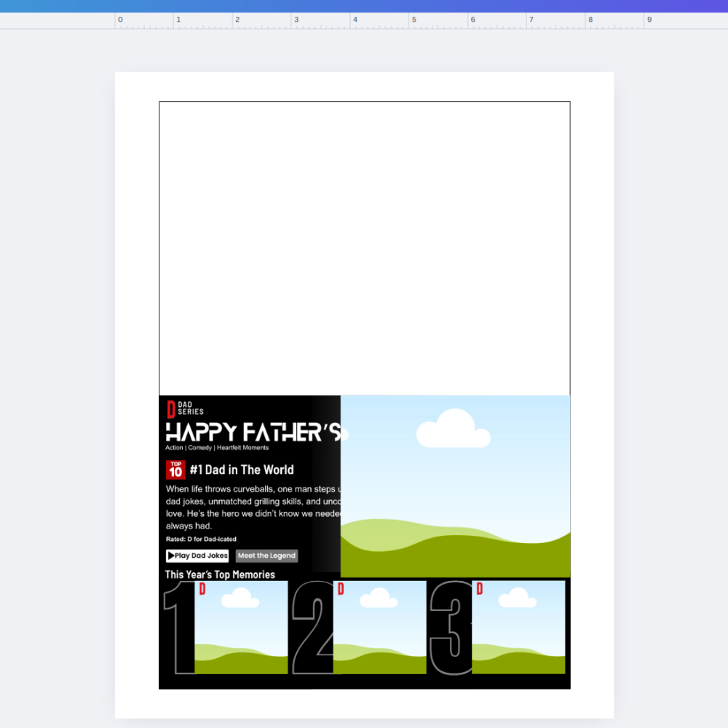Select the red D on memory thumbnail 1
The image size is (728, 728).
(202, 589)
